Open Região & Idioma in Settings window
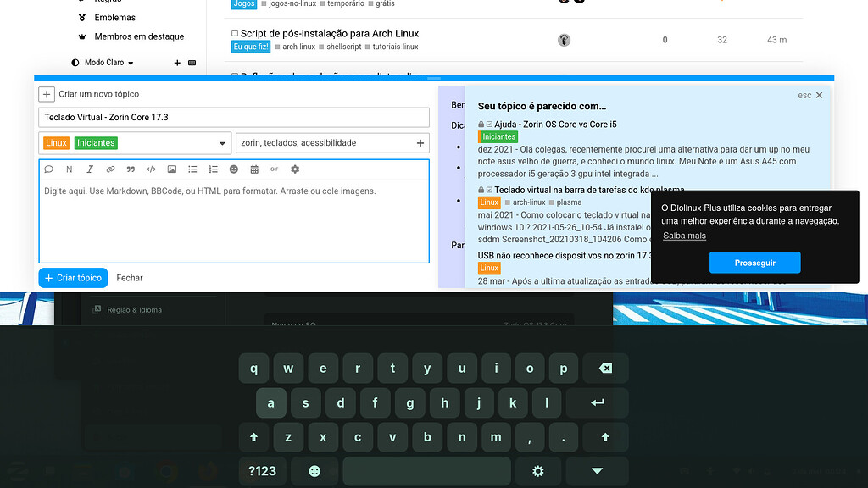 click(134, 310)
